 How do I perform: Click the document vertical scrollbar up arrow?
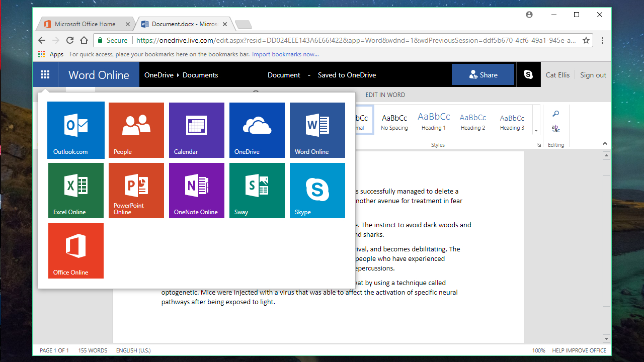pos(606,156)
